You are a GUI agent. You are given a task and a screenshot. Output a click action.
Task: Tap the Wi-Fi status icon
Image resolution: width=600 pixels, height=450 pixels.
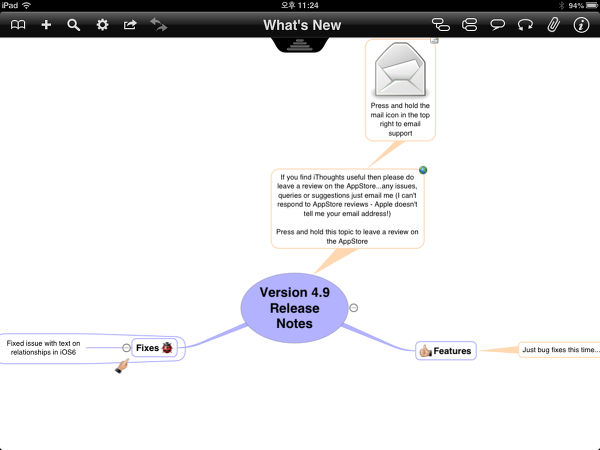click(x=26, y=5)
